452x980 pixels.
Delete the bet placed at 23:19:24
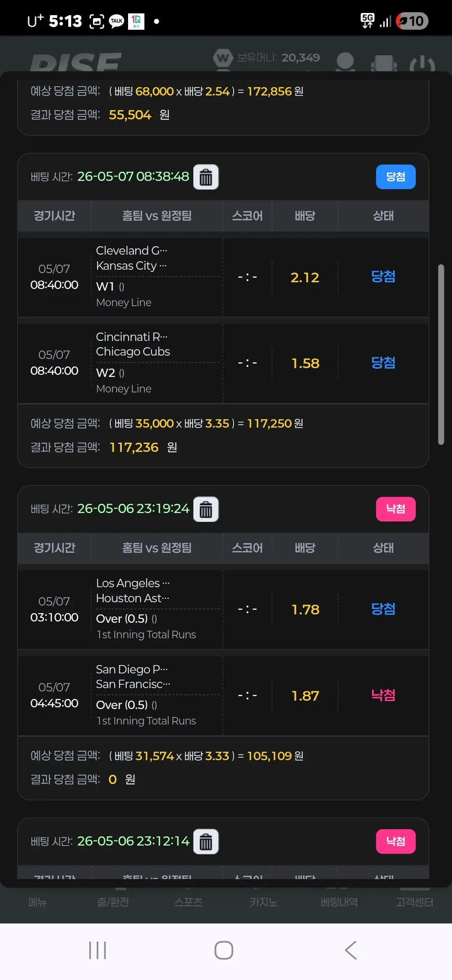pyautogui.click(x=206, y=509)
